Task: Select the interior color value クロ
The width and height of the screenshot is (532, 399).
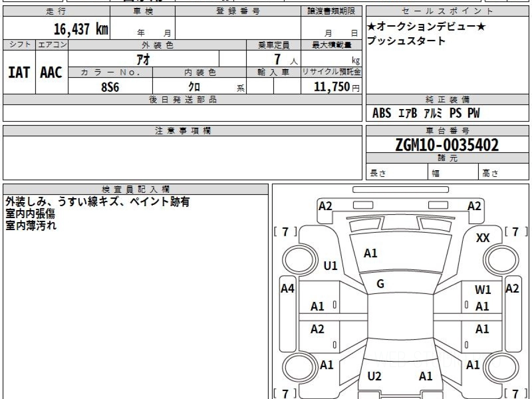Action: point(194,87)
